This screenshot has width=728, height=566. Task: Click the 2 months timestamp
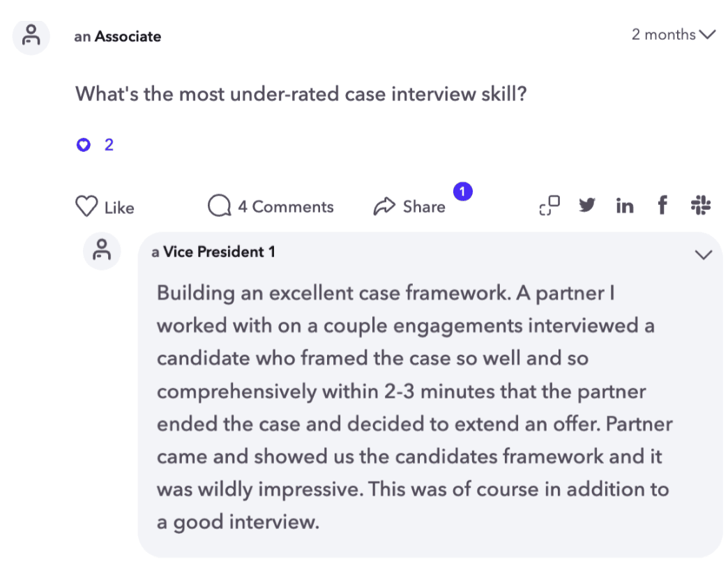coord(663,35)
